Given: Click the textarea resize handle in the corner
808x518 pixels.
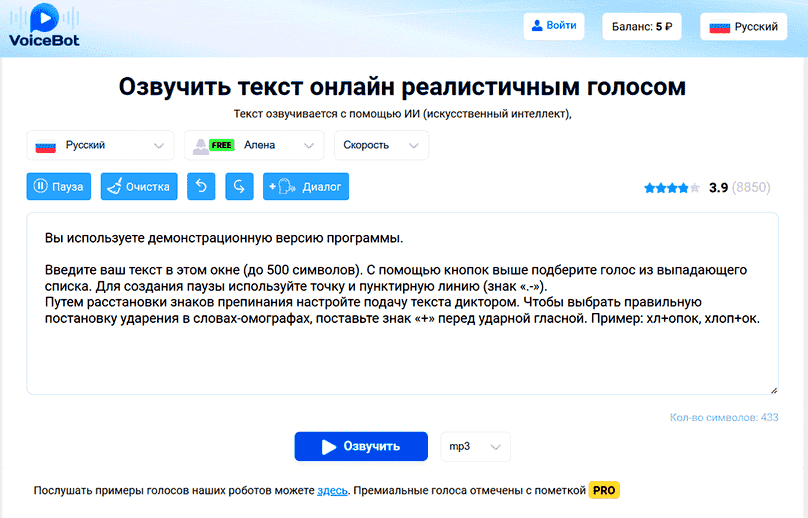Looking at the screenshot, I should 773,389.
